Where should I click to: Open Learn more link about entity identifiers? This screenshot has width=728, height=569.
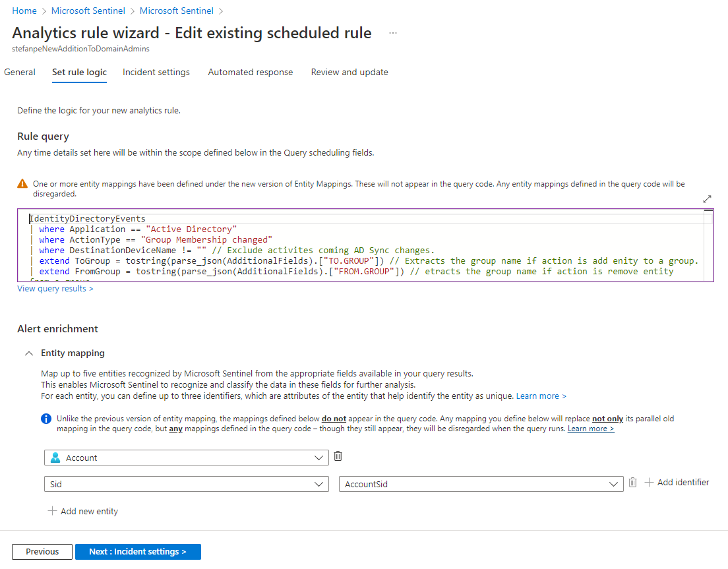tap(541, 396)
